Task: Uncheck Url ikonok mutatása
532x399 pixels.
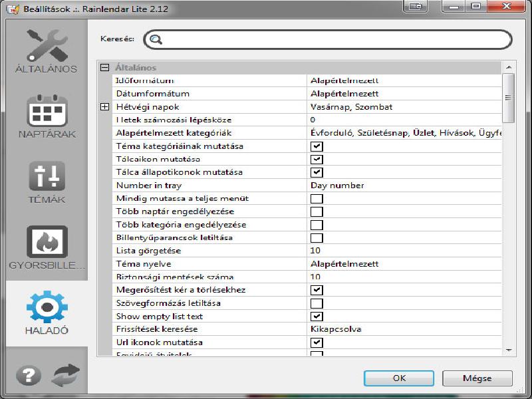Action: pyautogui.click(x=317, y=342)
